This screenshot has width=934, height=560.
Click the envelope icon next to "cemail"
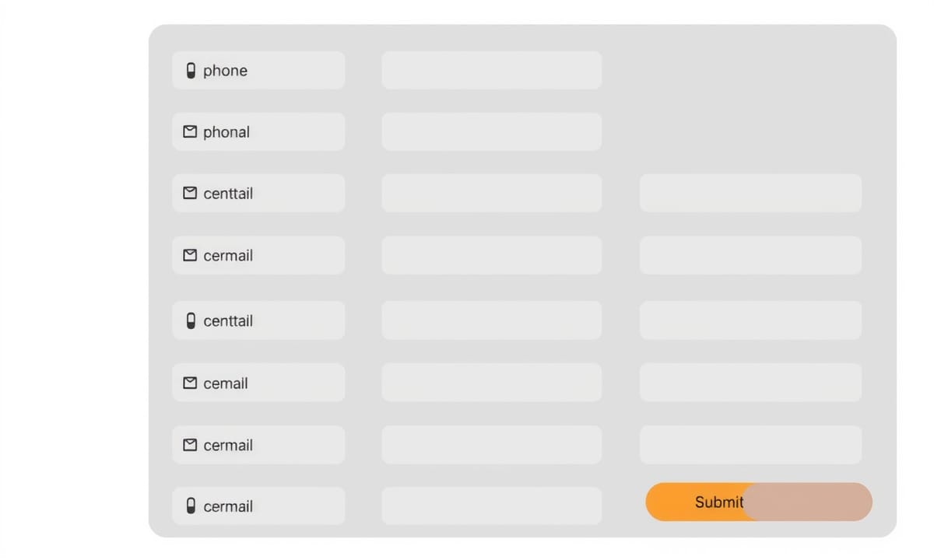point(190,383)
